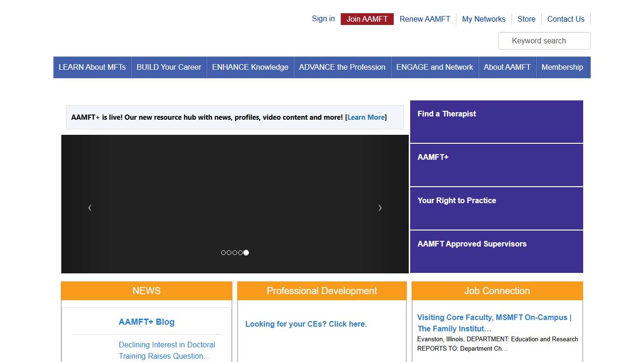The image size is (644, 362).
Task: Open the Learn More link for AAMFT+
Action: tap(366, 117)
